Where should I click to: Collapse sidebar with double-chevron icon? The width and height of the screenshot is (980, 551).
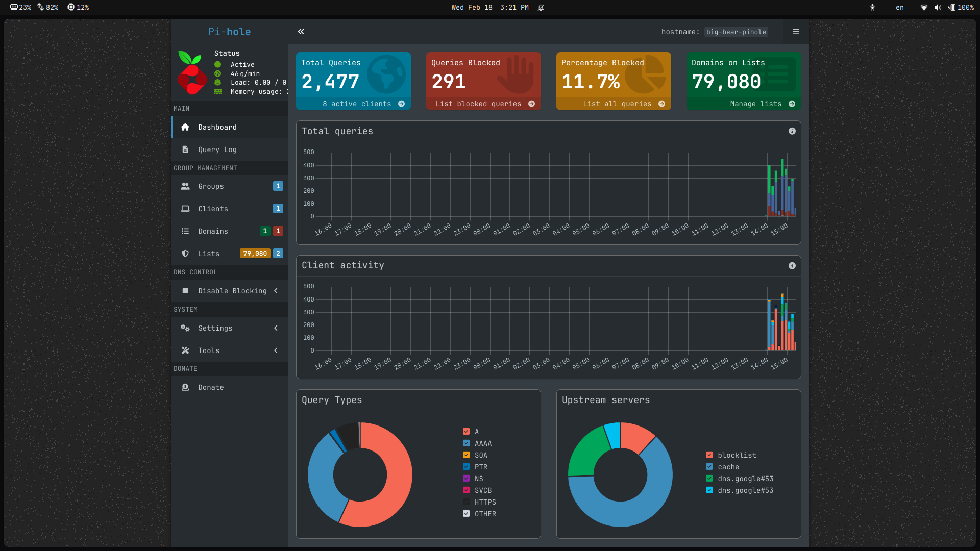[x=301, y=32]
